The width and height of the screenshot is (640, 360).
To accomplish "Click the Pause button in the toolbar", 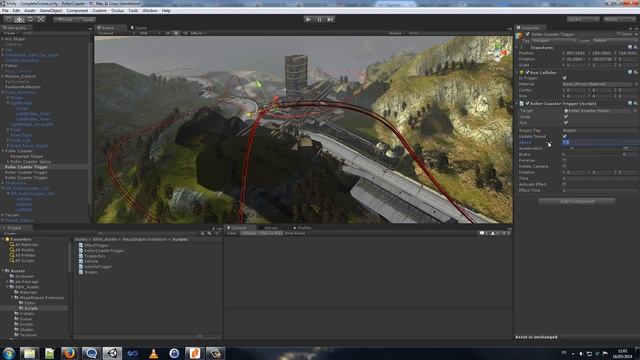I will (319, 19).
